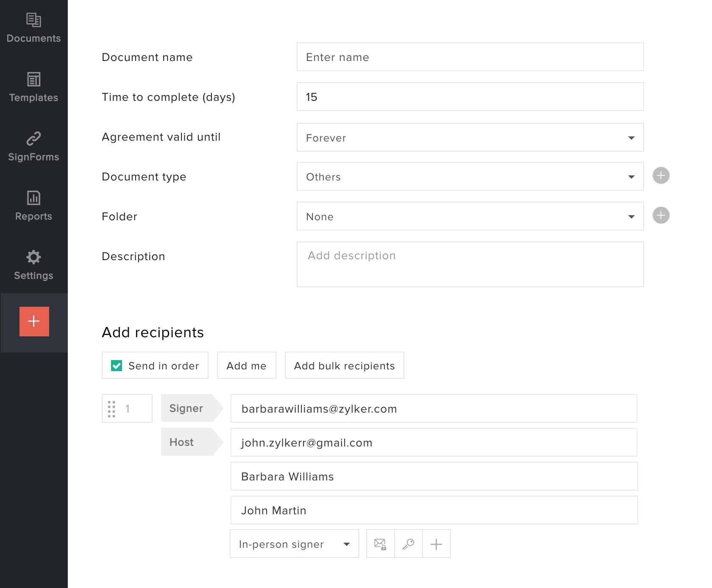
Task: Click the plus icon next to key icon
Action: (x=436, y=544)
